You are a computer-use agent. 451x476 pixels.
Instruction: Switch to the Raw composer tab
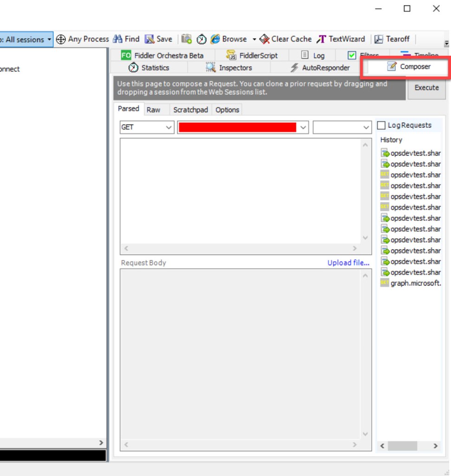click(x=153, y=110)
